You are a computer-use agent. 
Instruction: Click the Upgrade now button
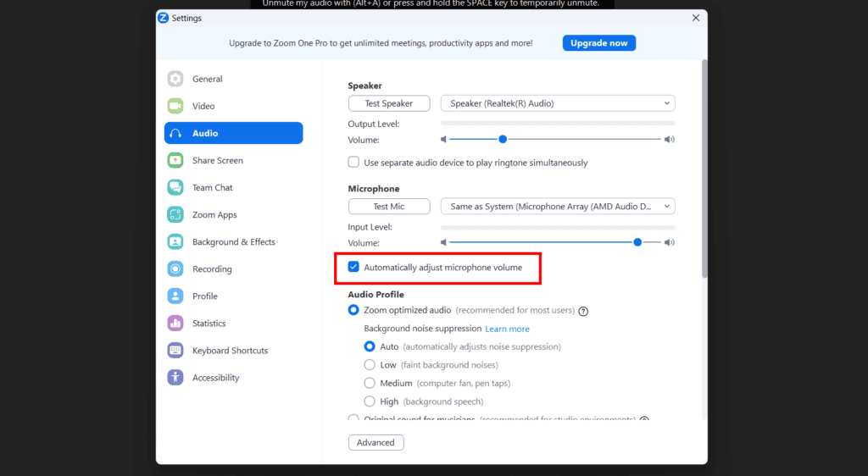tap(598, 43)
